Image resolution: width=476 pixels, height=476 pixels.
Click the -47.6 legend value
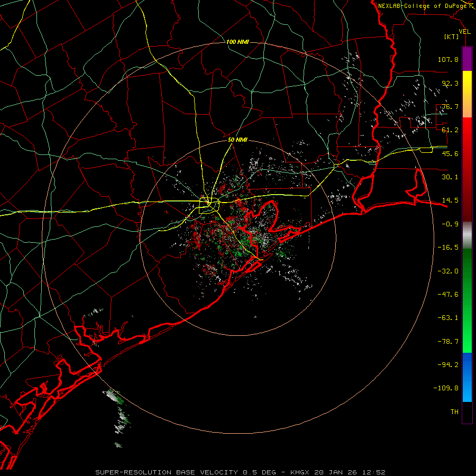click(x=448, y=295)
